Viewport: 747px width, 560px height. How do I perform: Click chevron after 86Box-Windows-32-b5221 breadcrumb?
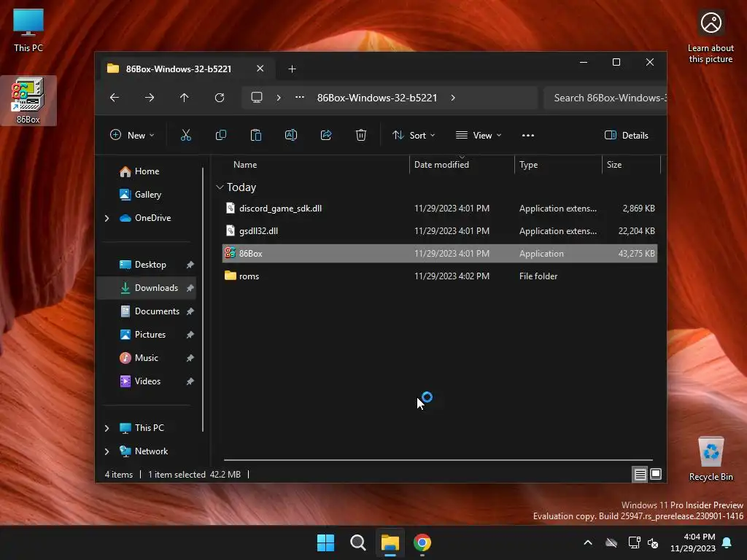(453, 98)
